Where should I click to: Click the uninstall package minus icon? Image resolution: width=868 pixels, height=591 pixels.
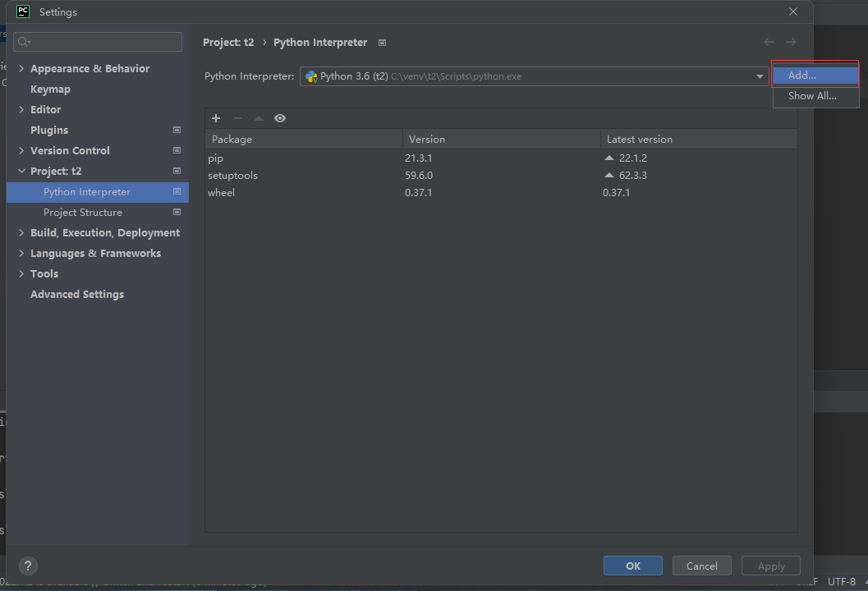[x=237, y=118]
